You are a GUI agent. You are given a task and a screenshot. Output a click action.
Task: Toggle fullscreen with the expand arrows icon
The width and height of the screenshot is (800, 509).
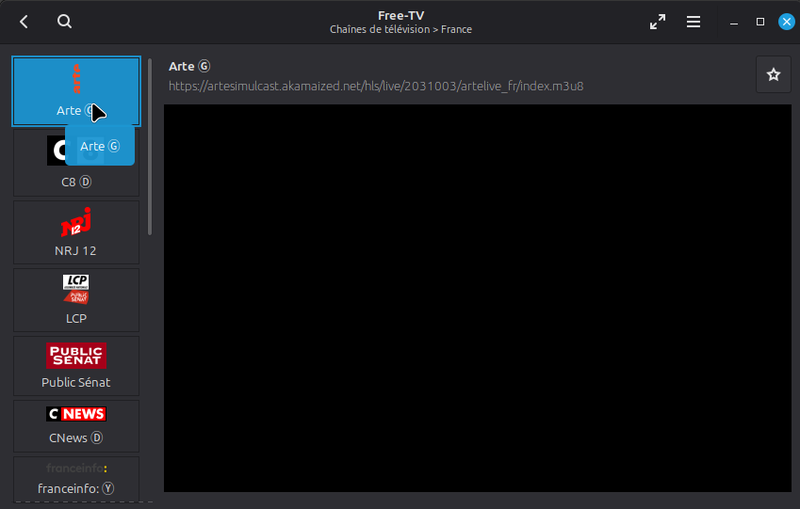pyautogui.click(x=657, y=22)
